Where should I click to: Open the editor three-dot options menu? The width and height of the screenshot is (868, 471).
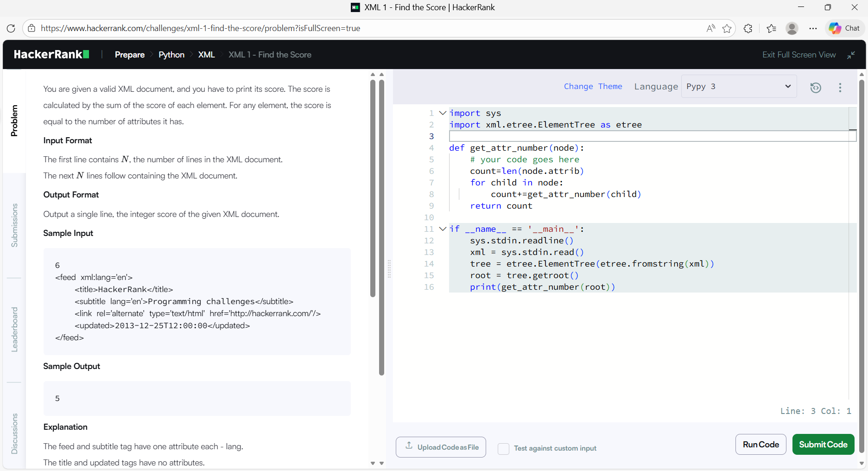pos(840,88)
